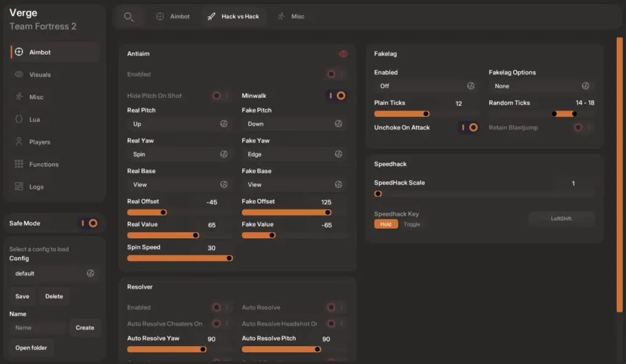Switch to the Misc top tab
This screenshot has height=364, width=626.
(291, 16)
